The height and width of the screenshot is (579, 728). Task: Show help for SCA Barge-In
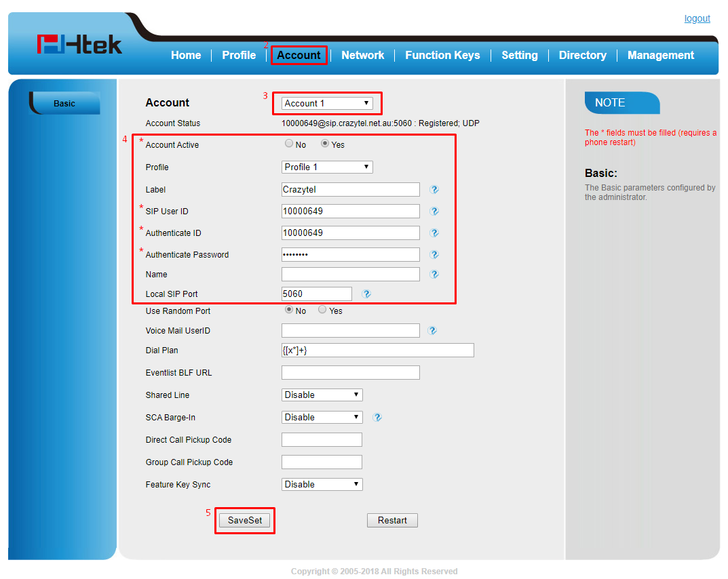(377, 418)
